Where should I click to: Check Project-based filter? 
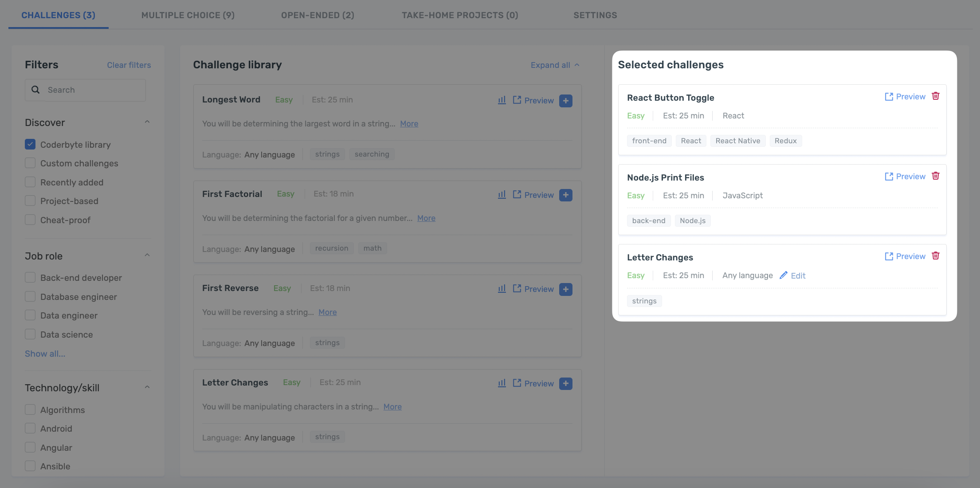coord(30,201)
